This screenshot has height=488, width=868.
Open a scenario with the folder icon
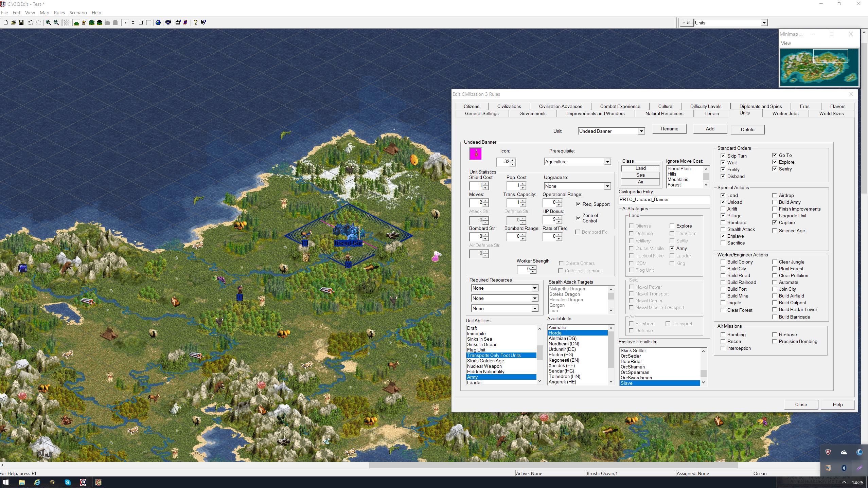[13, 22]
